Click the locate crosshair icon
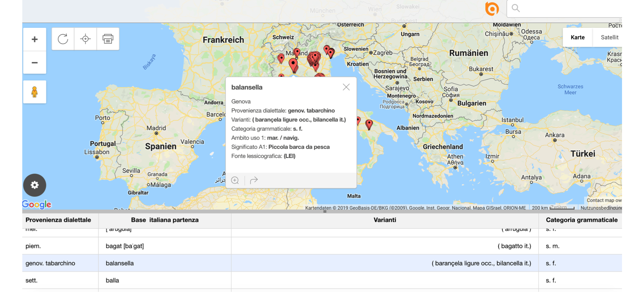 tap(85, 39)
